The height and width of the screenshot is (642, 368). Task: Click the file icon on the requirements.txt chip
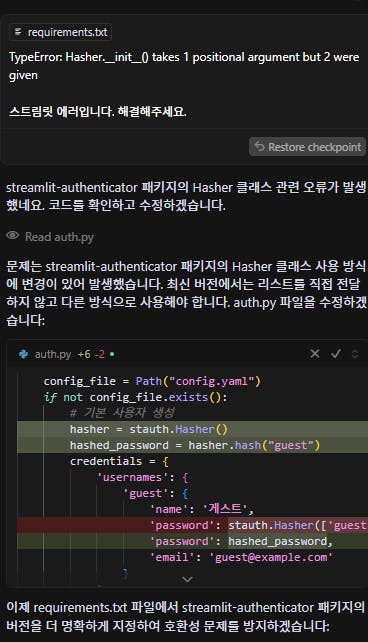(x=18, y=32)
